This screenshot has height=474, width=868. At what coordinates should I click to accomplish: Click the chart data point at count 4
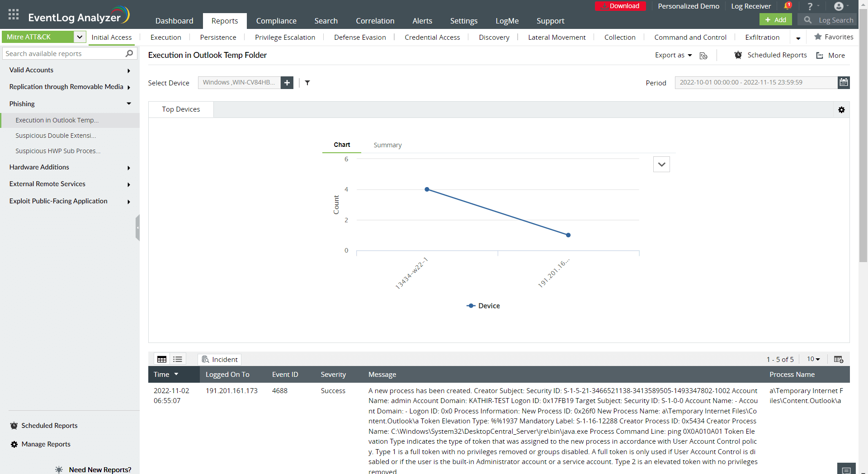(427, 189)
